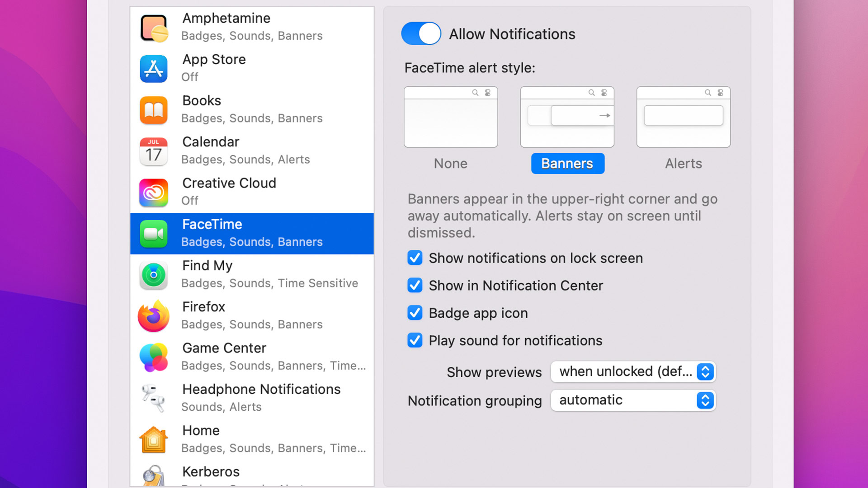
Task: Select the App Store icon in list
Action: point(154,69)
